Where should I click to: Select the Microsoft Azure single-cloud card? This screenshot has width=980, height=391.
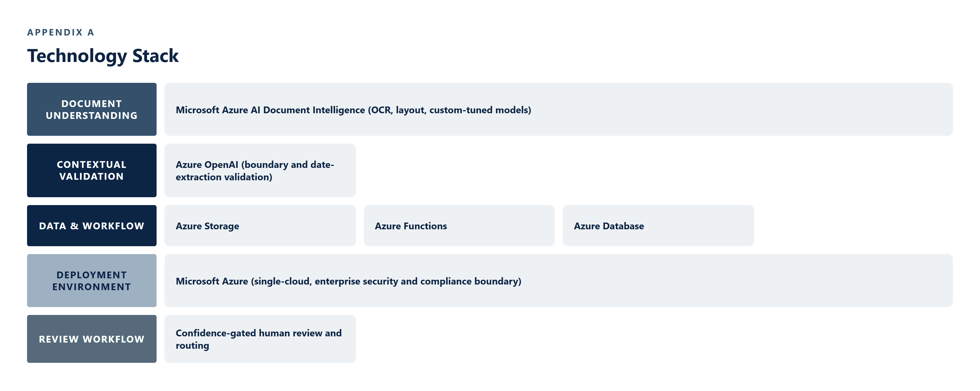[558, 281]
